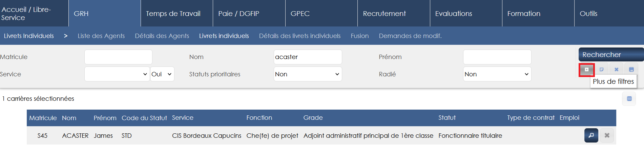Screen dimensions: 644x151
Task: Click the note icon beside 'Plus de filtres'
Action: (602, 70)
